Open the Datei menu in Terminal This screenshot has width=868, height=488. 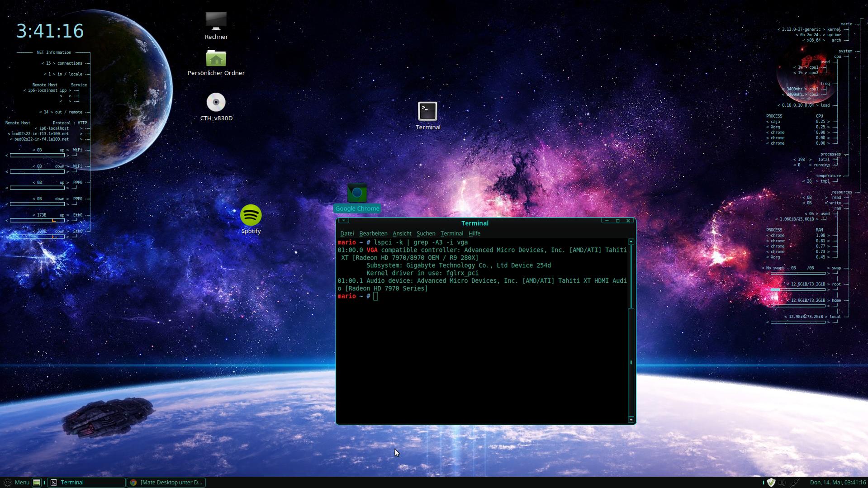pyautogui.click(x=347, y=233)
